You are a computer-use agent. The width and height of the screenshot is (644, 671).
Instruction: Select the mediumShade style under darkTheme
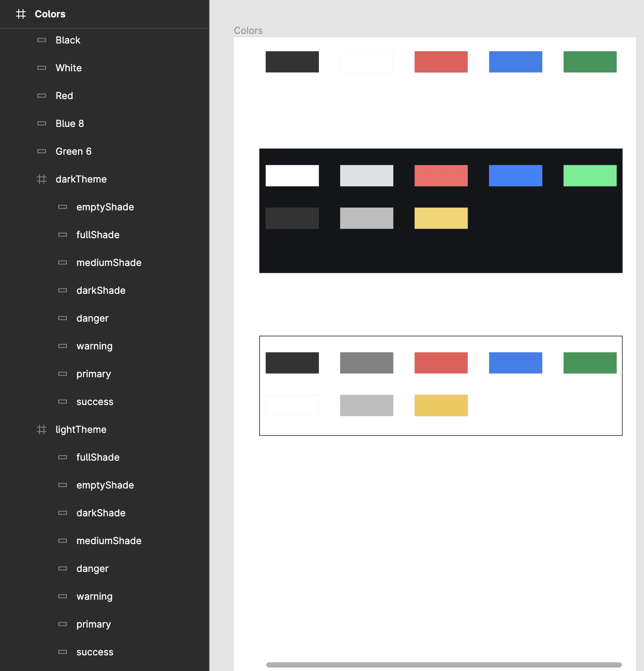tap(109, 262)
